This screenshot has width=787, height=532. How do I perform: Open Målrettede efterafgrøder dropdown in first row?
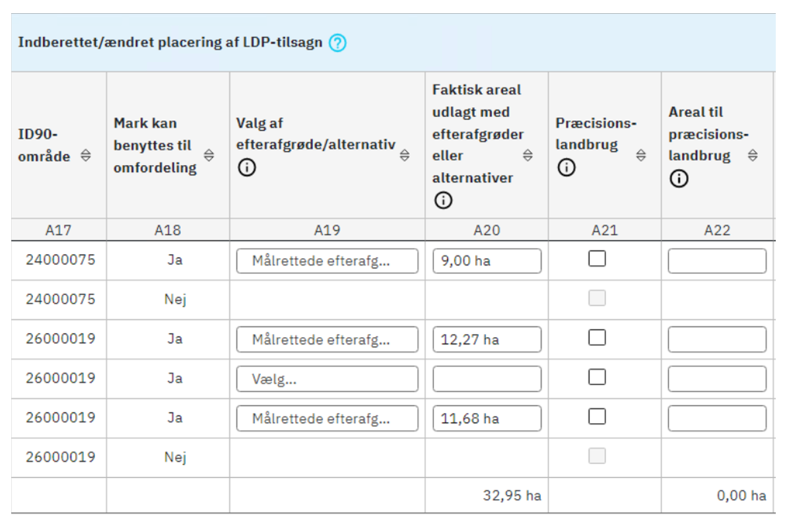[327, 261]
